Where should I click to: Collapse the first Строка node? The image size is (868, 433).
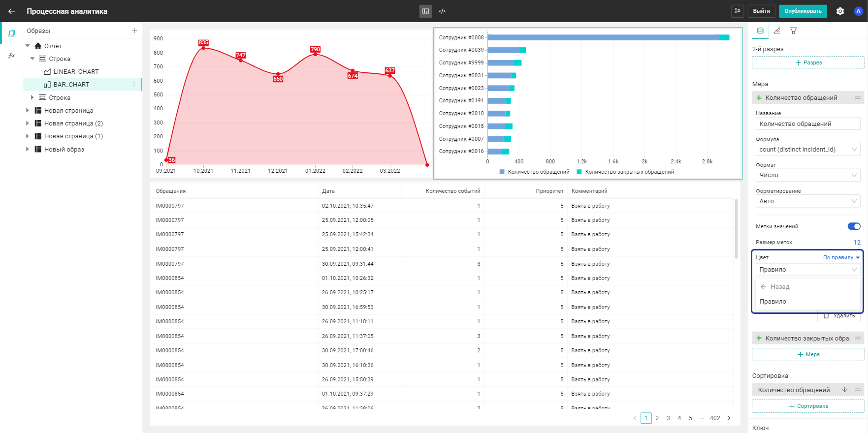click(x=32, y=59)
